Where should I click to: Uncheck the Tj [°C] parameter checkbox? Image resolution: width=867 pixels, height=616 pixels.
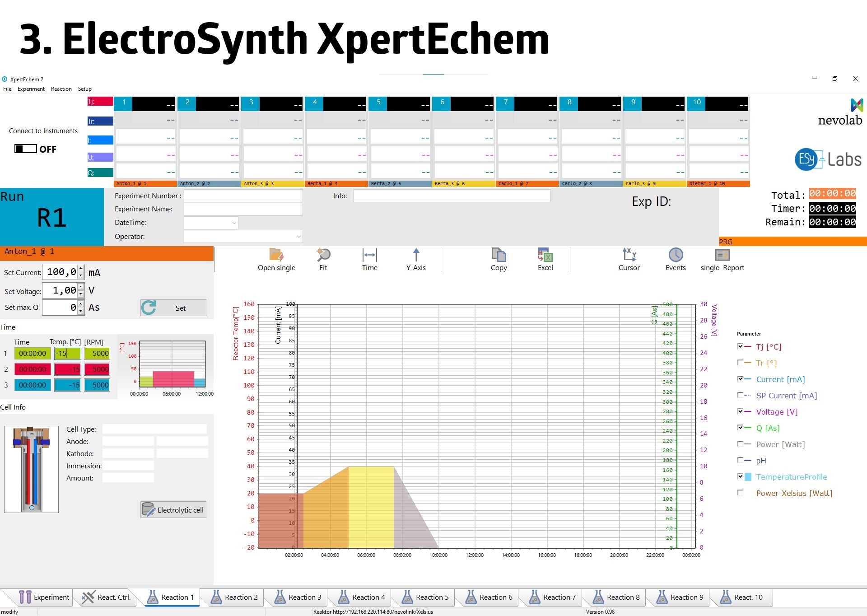[x=740, y=346]
